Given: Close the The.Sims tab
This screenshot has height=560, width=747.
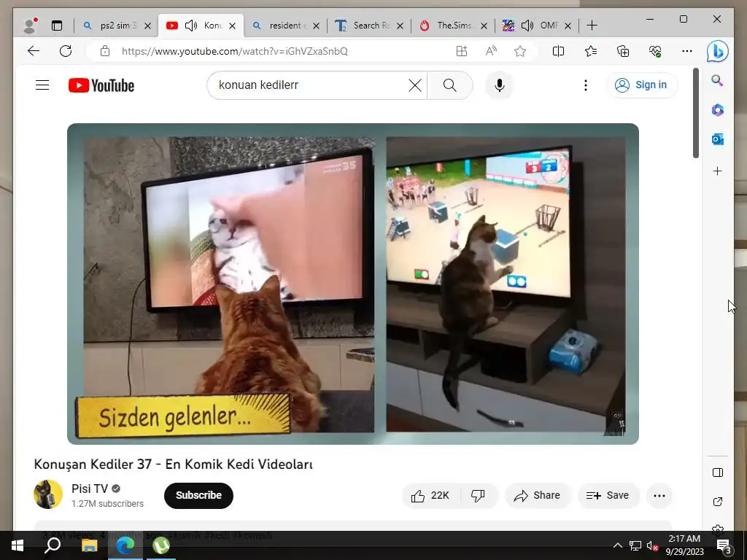Looking at the screenshot, I should coord(484,26).
